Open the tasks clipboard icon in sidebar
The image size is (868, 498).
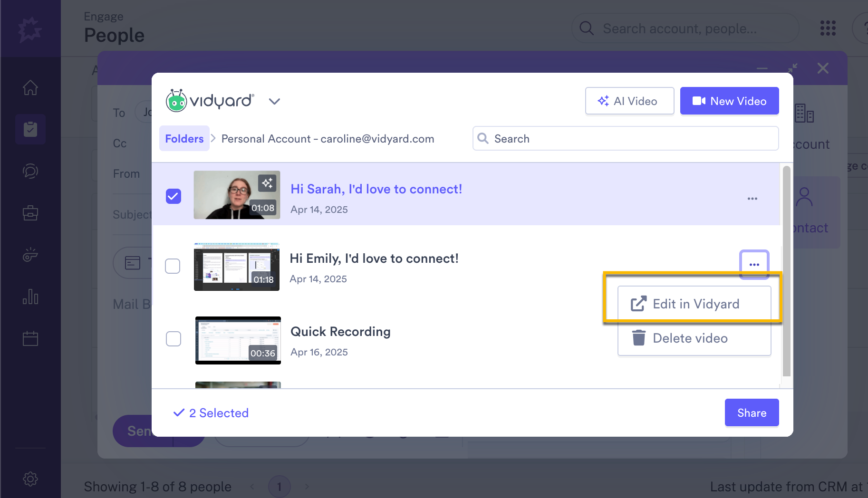point(30,129)
